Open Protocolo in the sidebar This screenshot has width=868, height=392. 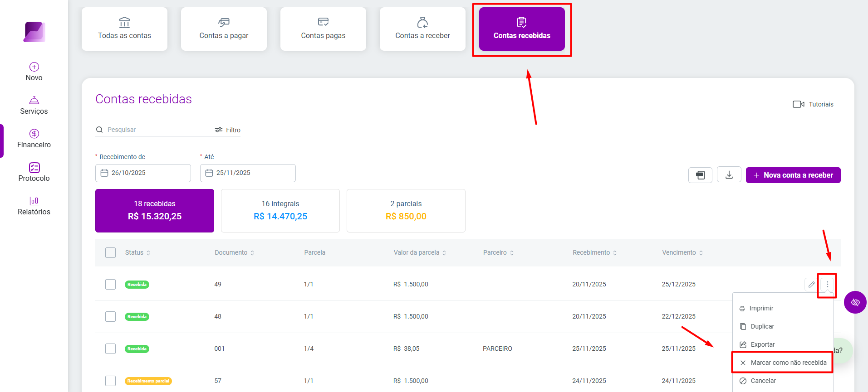[34, 172]
